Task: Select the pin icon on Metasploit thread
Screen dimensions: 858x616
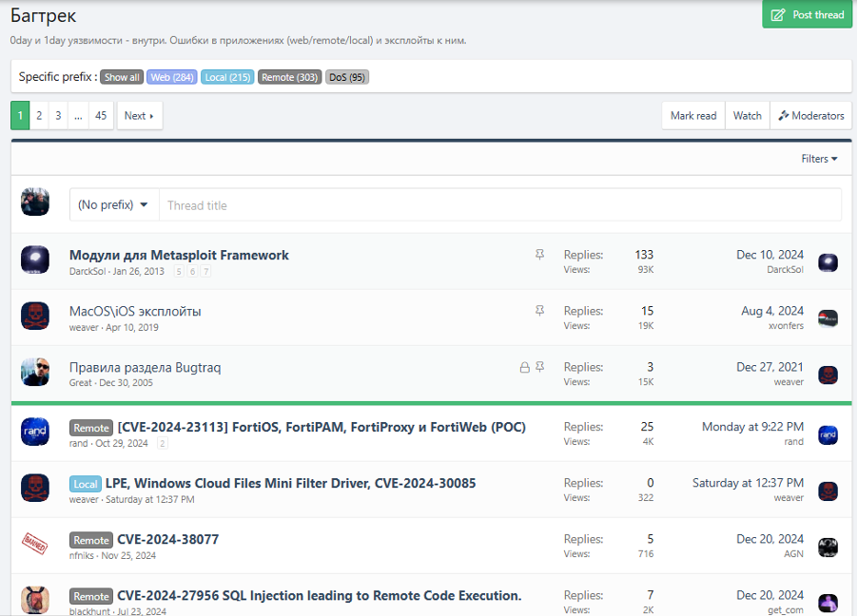Action: coord(539,255)
